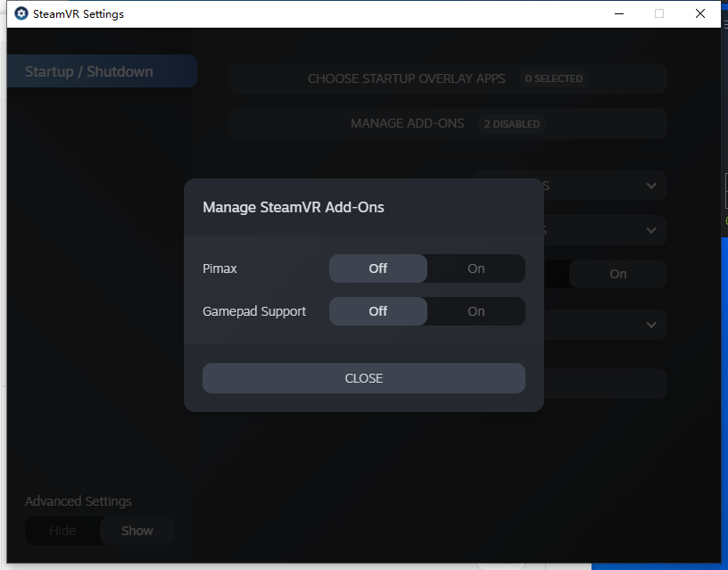The image size is (728, 570).
Task: Click the dimmed On toggle behind dialog
Action: click(x=618, y=274)
